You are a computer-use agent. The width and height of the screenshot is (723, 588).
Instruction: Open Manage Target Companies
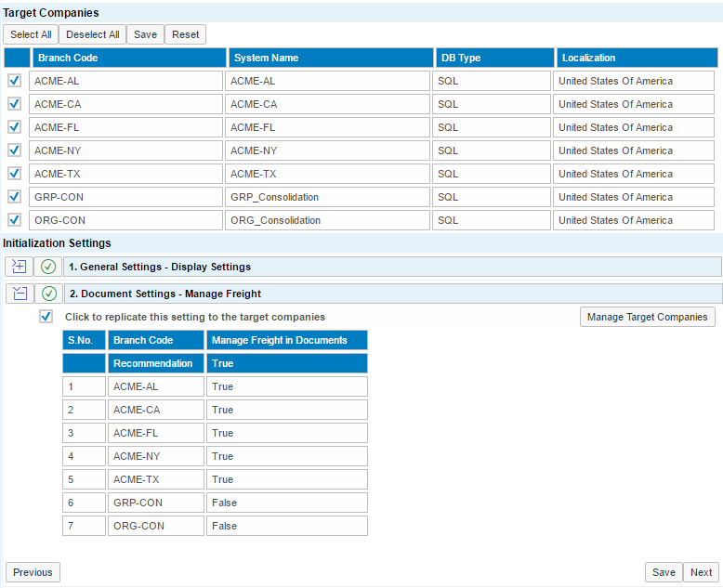648,318
